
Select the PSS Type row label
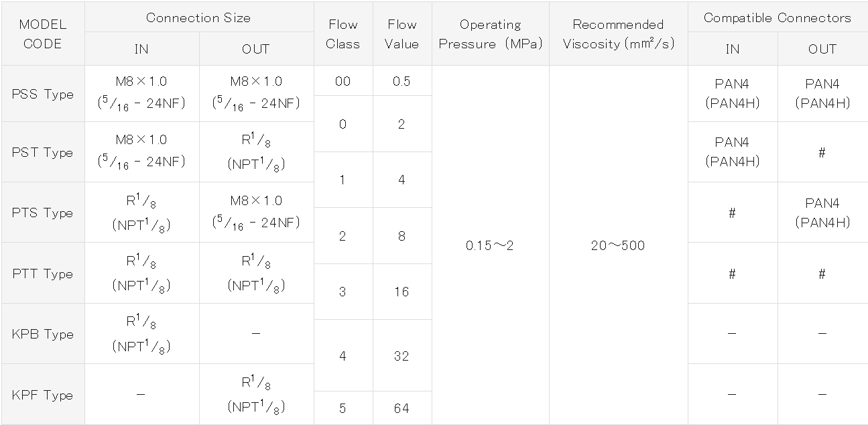tap(42, 94)
